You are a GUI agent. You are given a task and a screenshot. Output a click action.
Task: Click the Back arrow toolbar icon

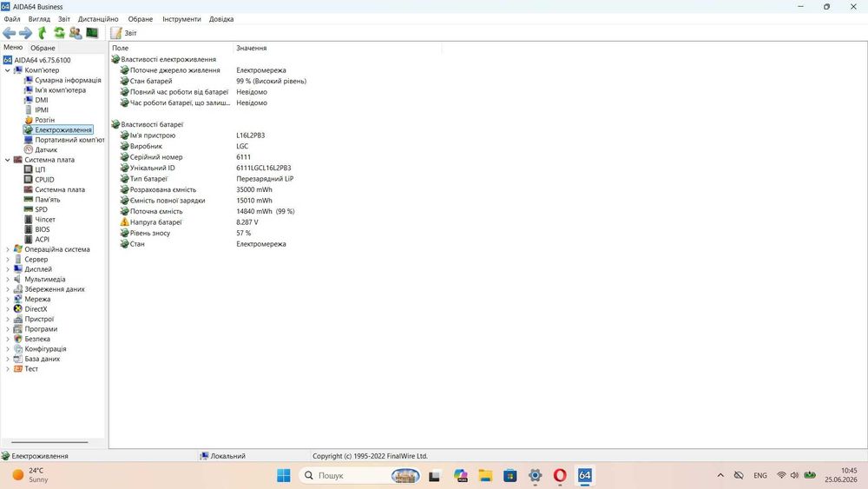pos(10,33)
